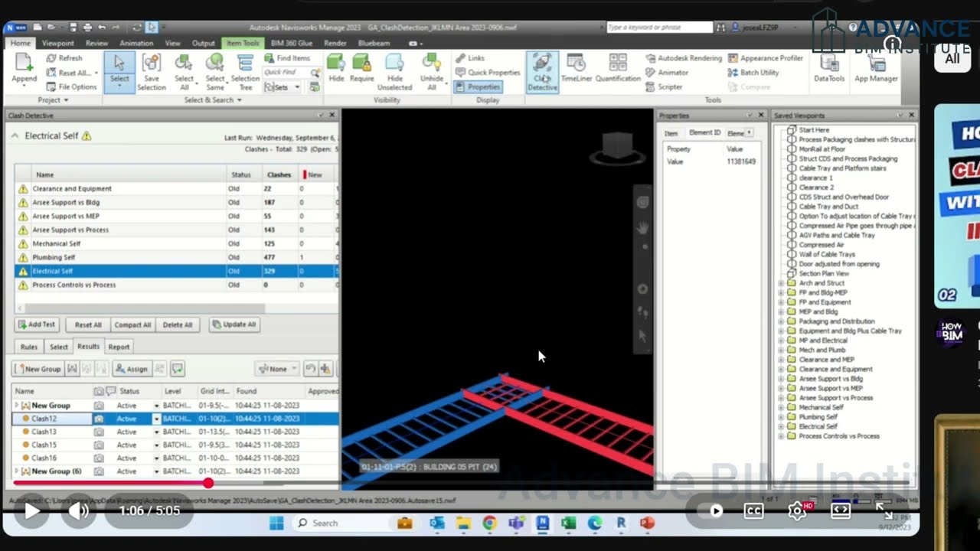
Task: Expand the first New Group row
Action: tap(17, 406)
